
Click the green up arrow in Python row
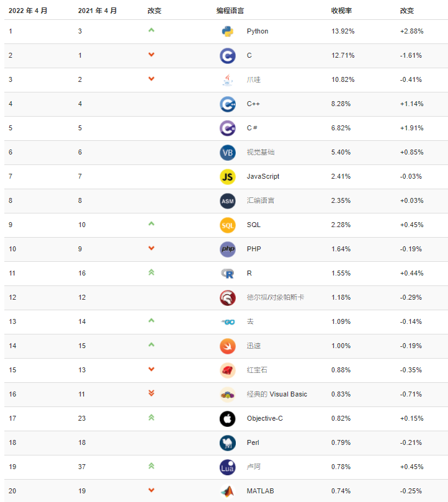[x=151, y=30]
